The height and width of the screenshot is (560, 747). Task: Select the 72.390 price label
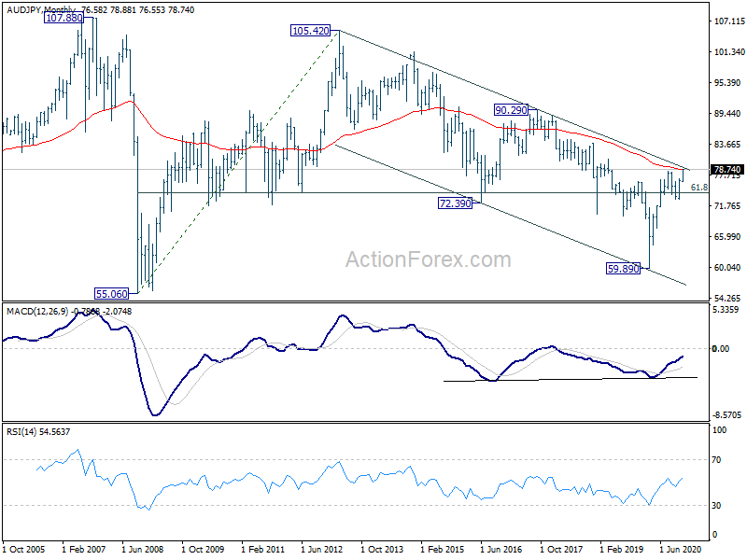coord(455,203)
